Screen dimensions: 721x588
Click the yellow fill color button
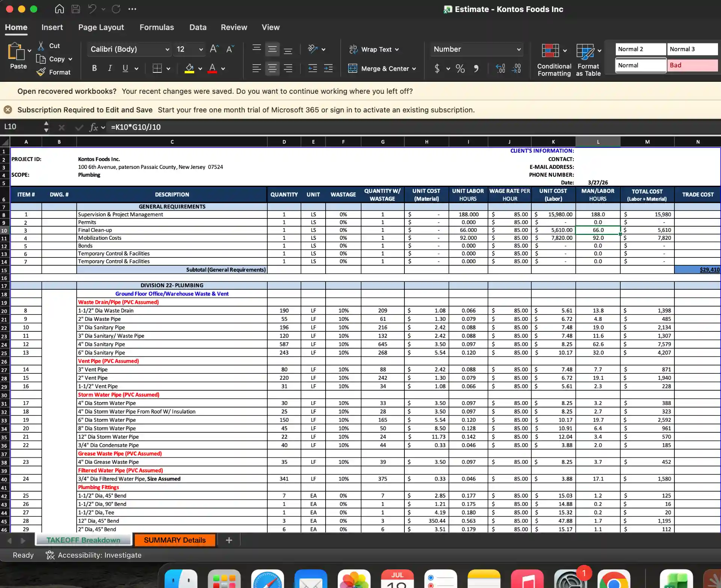(189, 68)
